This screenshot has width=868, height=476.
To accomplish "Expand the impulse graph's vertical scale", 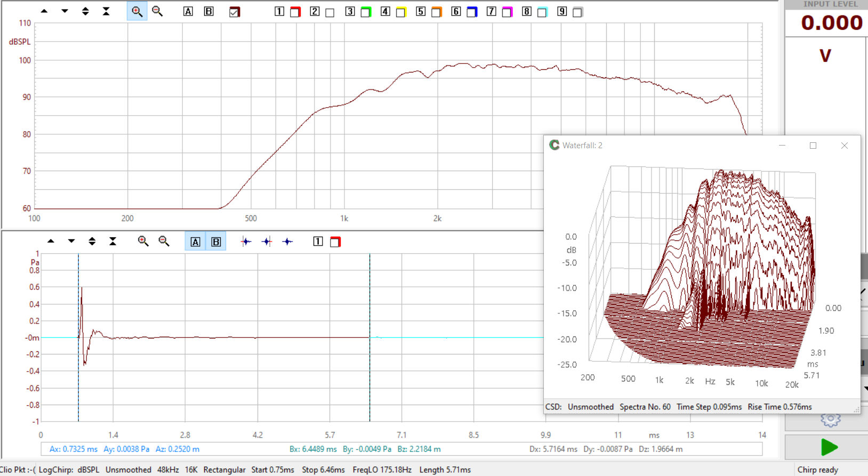I will [x=92, y=241].
